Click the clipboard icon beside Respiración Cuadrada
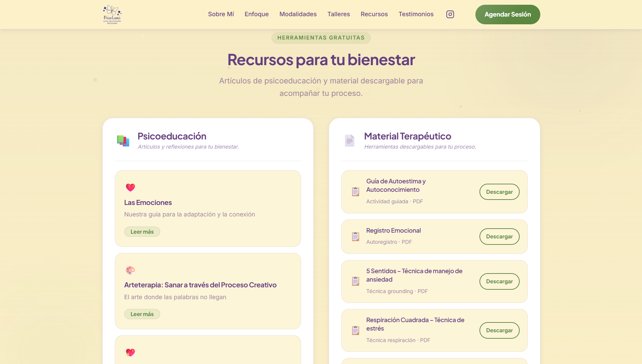Image resolution: width=642 pixels, height=364 pixels. 355,330
